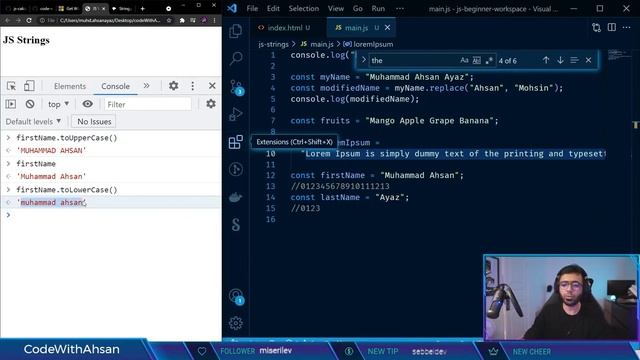Split the editor to the right

click(x=611, y=27)
